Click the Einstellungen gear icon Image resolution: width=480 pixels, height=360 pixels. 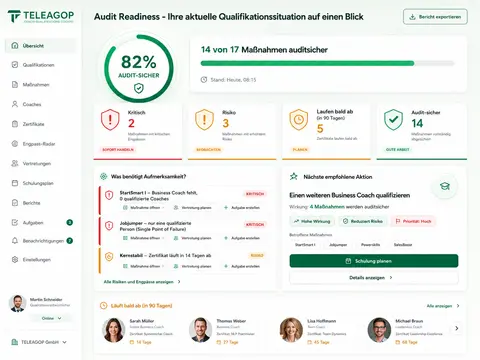(x=15, y=259)
